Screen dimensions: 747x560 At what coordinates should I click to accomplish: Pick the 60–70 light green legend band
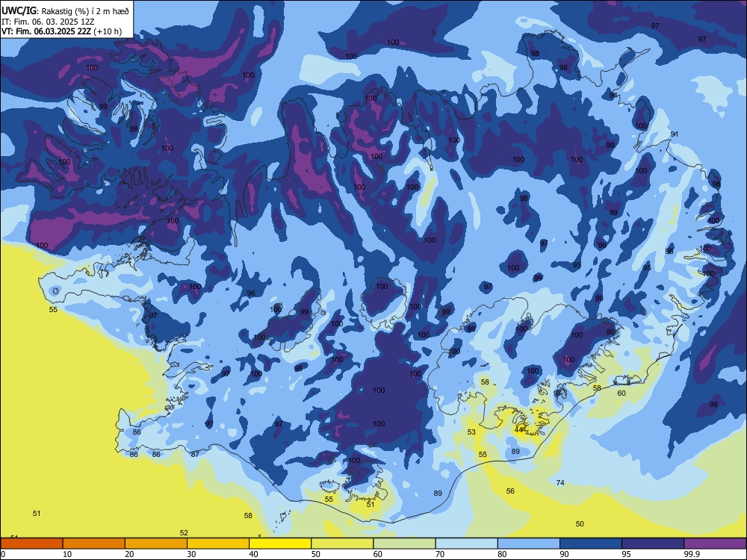pos(404,544)
